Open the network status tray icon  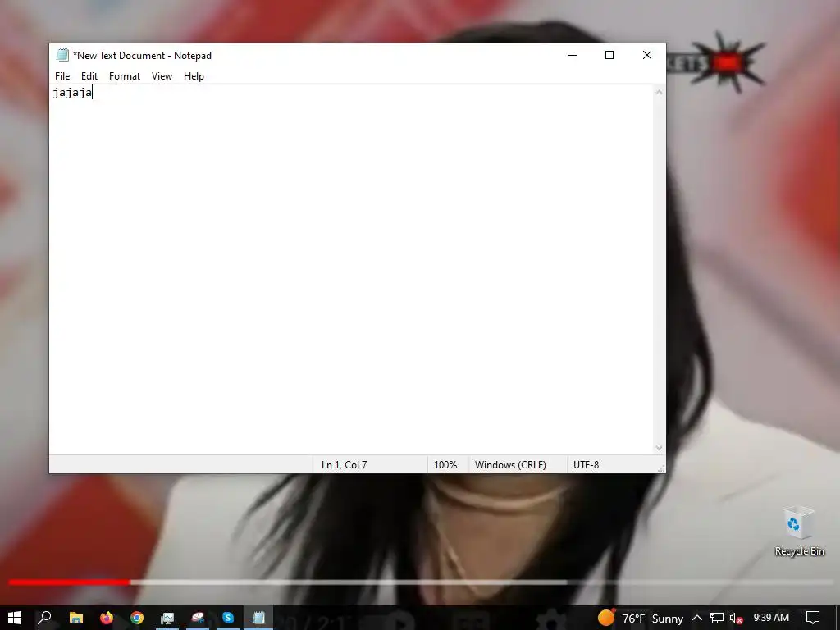(717, 619)
